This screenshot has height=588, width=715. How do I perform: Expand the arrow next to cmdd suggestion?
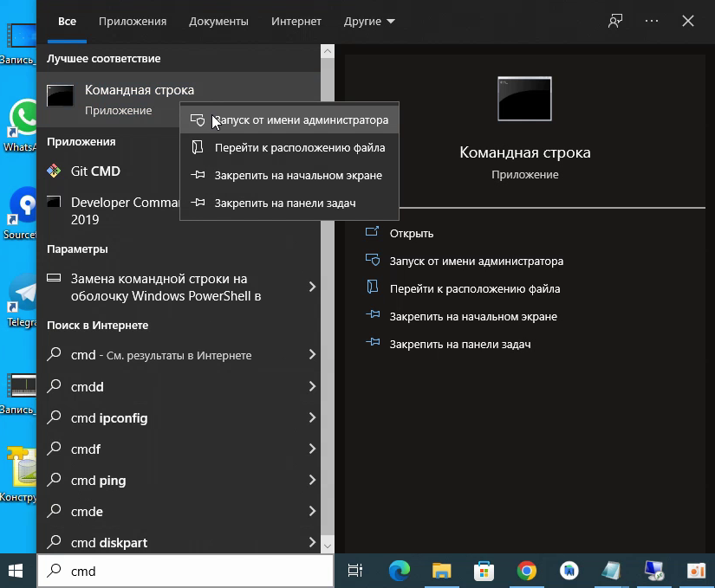tap(312, 387)
